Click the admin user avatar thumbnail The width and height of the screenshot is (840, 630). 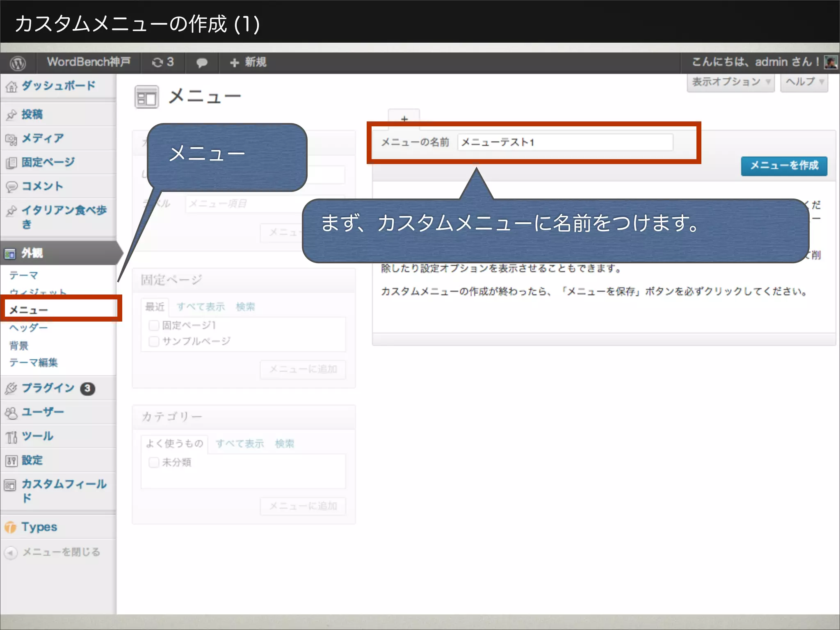tap(831, 62)
